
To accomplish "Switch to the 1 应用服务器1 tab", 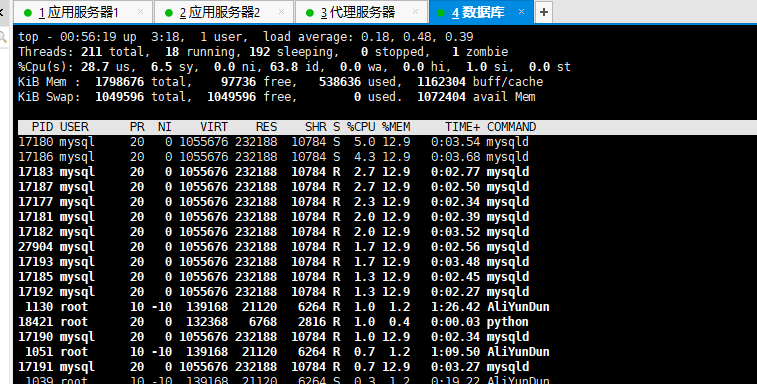I will point(83,12).
